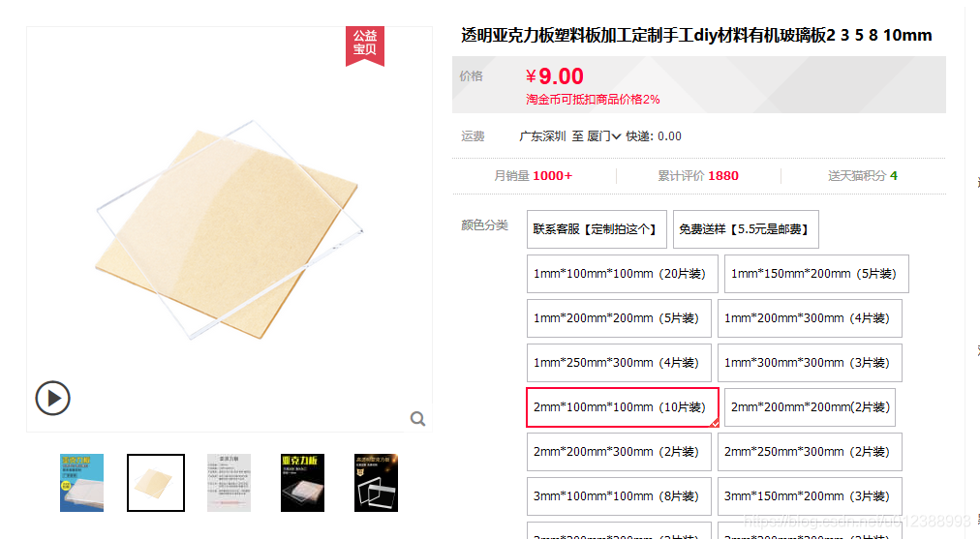
Task: Open the black 亚克力板 poster thumbnail
Action: pos(302,483)
